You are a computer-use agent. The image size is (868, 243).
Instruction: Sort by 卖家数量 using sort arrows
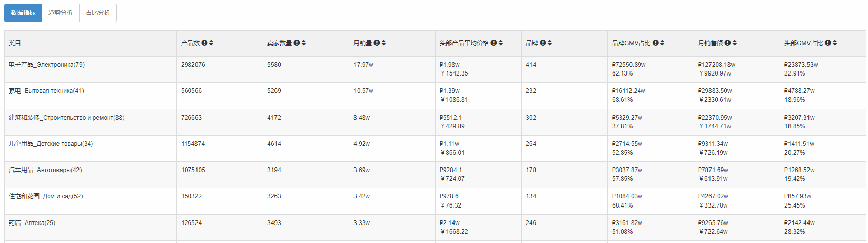(x=304, y=43)
